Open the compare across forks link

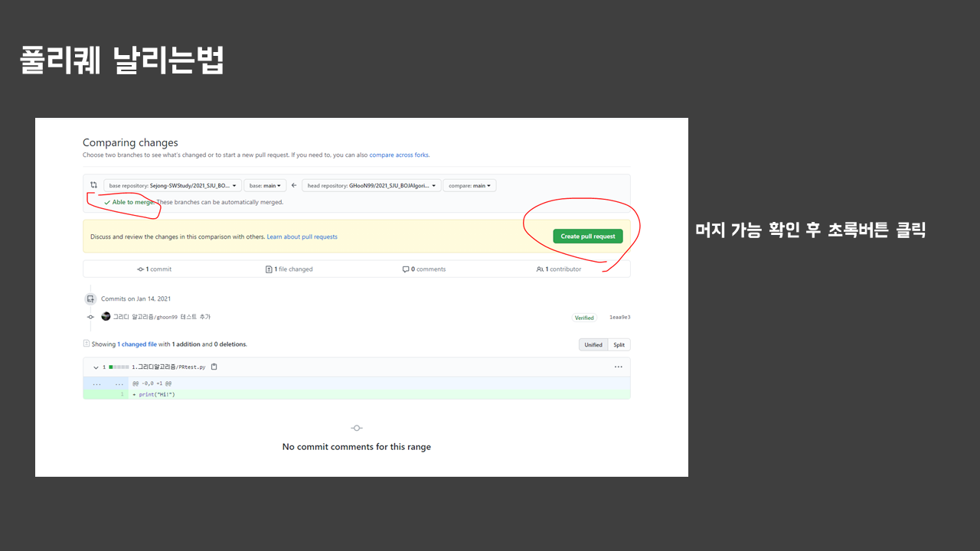(399, 155)
